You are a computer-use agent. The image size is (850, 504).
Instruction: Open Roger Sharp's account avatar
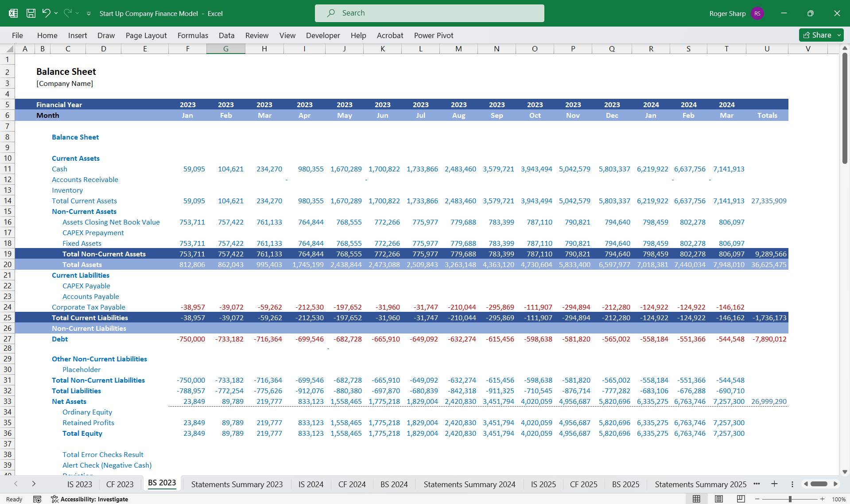(x=757, y=13)
